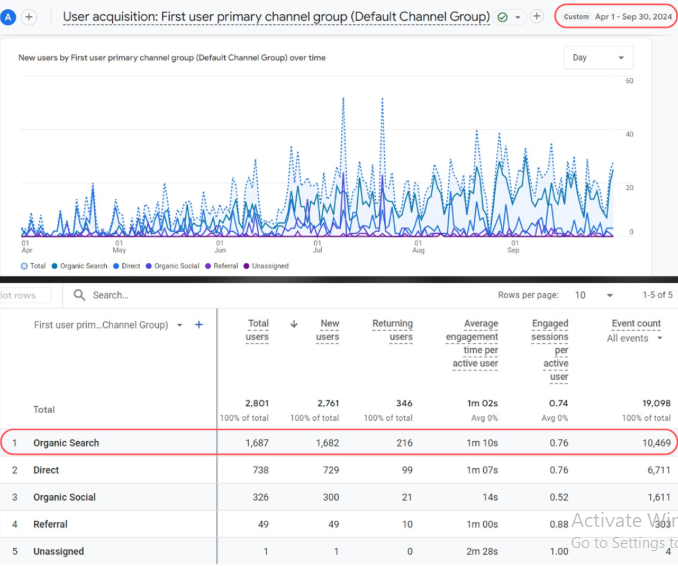Click the green checkmark report status icon
Screen dimensions: 678x566
tap(502, 17)
